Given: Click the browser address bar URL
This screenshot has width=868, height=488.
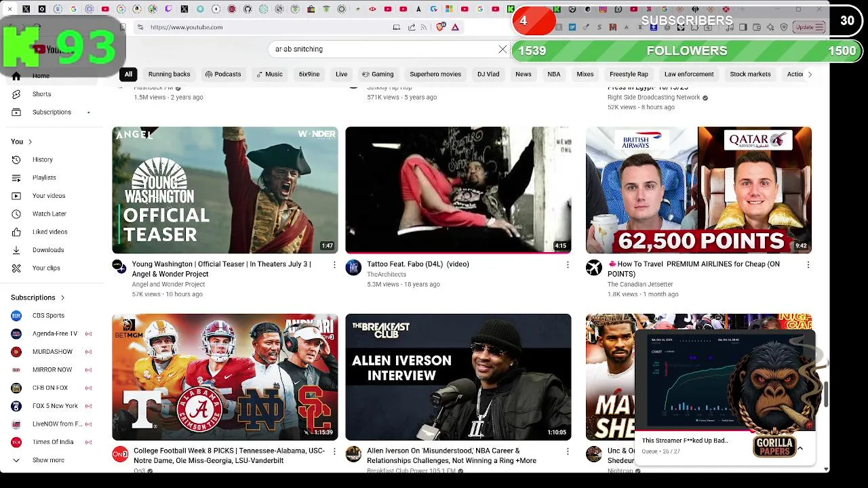Looking at the screenshot, I should tap(186, 27).
